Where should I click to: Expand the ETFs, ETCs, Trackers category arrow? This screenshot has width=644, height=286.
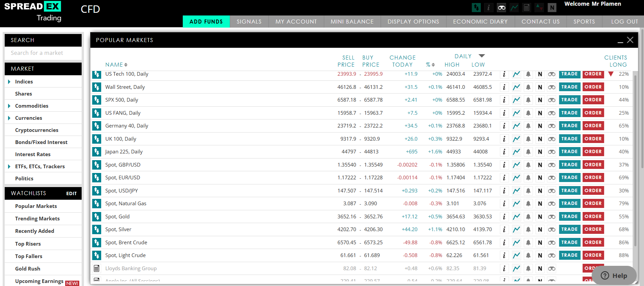(9, 167)
